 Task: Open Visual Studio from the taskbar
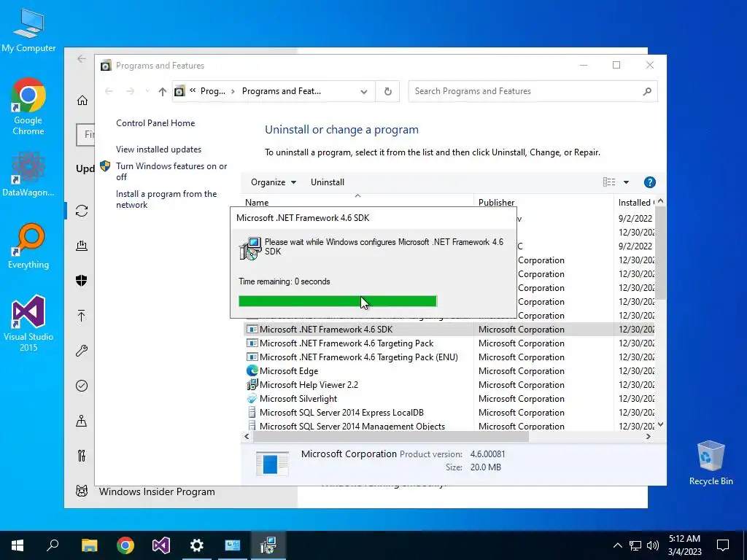(161, 545)
